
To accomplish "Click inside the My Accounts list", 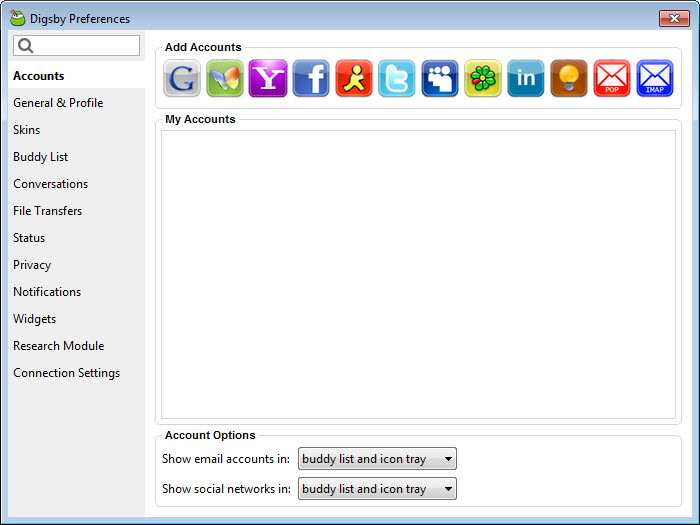I will point(418,275).
